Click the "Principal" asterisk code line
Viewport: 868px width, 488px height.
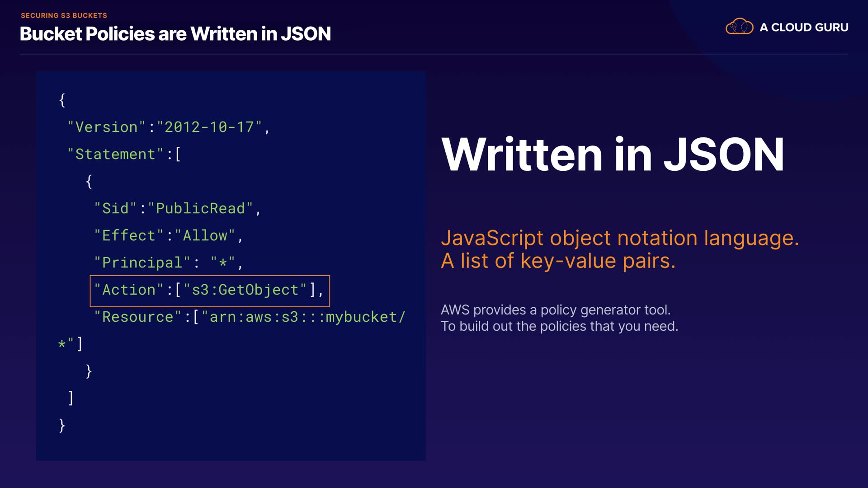168,263
